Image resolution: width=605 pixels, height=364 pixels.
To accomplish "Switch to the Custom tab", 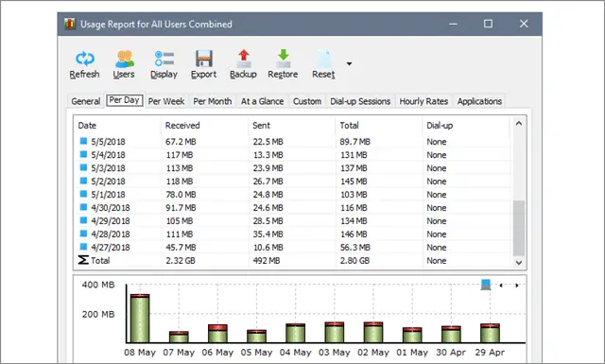I will [307, 101].
